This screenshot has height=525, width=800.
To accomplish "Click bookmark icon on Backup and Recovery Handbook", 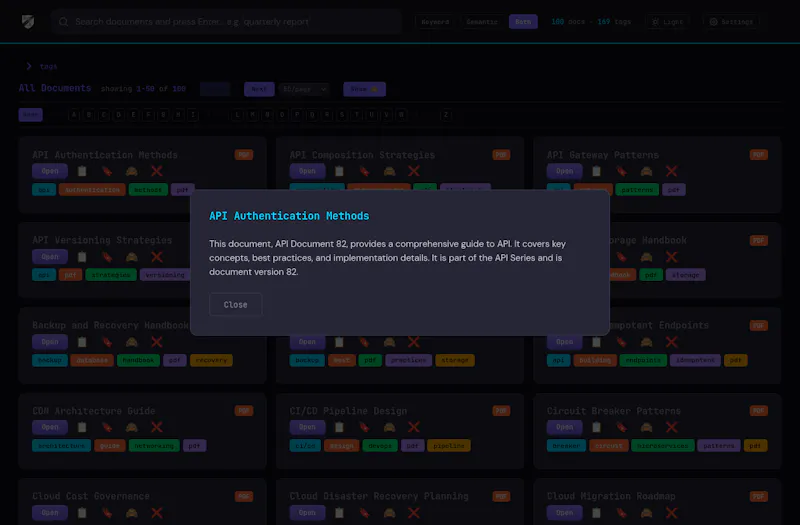I will point(107,342).
